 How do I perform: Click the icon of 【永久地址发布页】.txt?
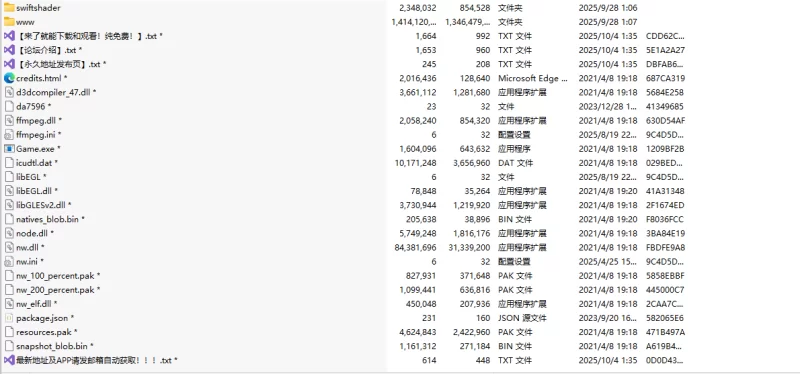point(9,64)
